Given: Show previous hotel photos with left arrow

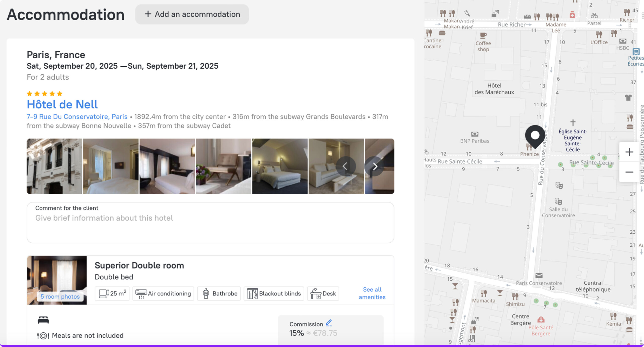Looking at the screenshot, I should (x=345, y=166).
